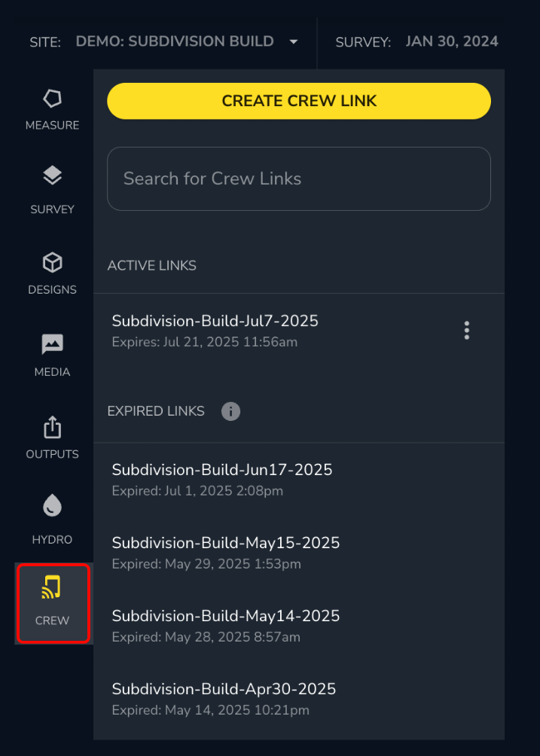This screenshot has width=540, height=756.
Task: Open the Media panel icon
Action: 52,344
